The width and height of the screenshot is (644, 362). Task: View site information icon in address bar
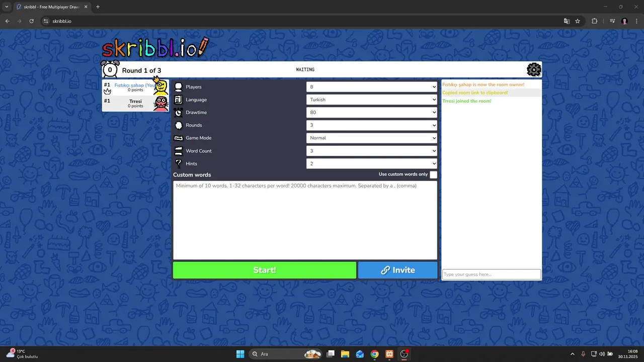(46, 21)
